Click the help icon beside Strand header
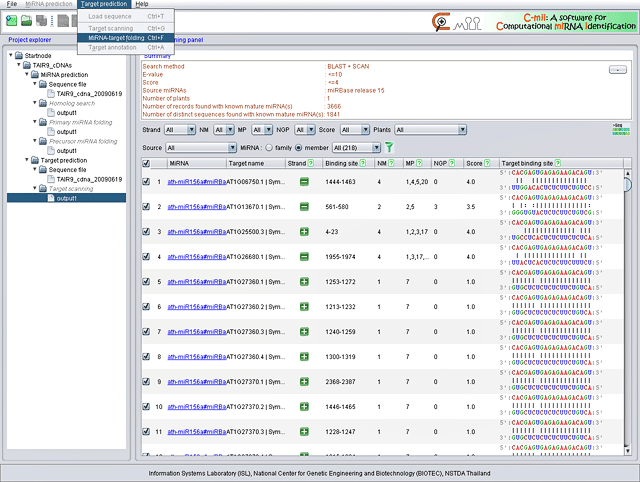The width and height of the screenshot is (640, 482). click(x=311, y=163)
